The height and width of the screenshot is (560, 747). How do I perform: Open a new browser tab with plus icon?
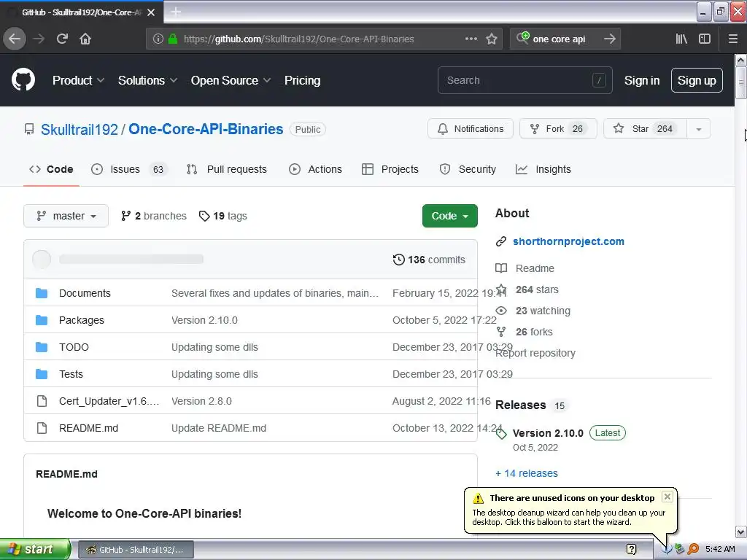(176, 12)
